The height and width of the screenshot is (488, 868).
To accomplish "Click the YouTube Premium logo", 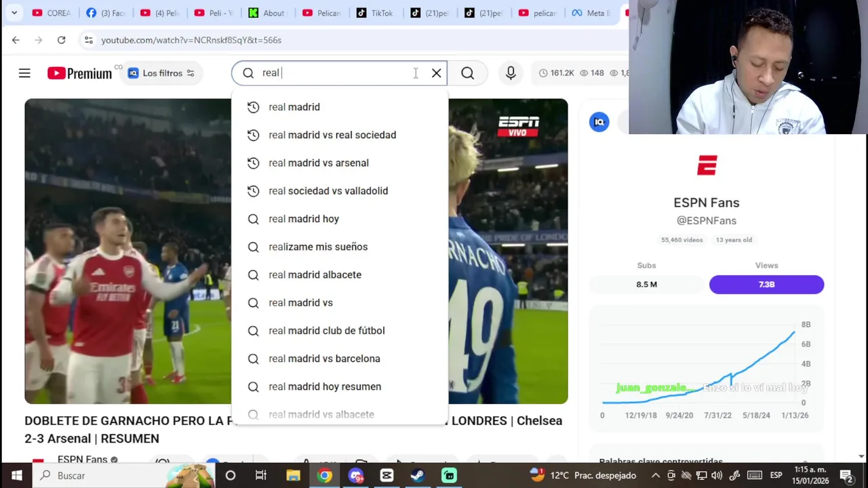I will (79, 73).
